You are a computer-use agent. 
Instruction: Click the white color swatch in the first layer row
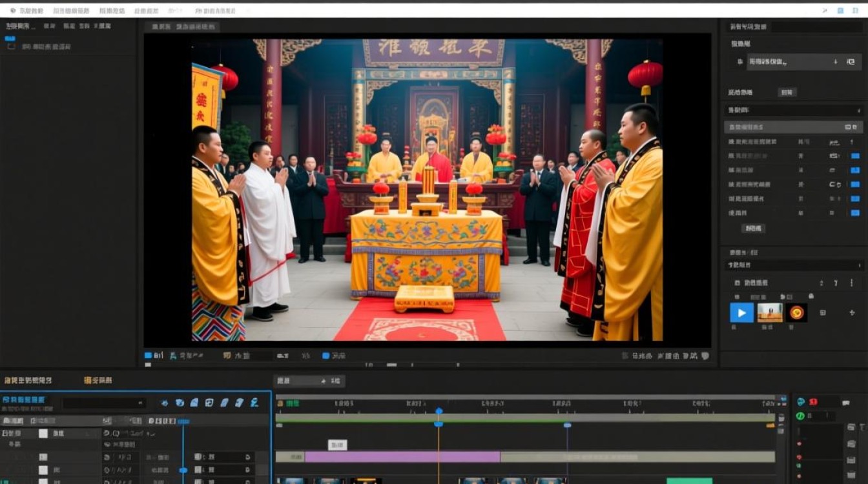tap(43, 434)
